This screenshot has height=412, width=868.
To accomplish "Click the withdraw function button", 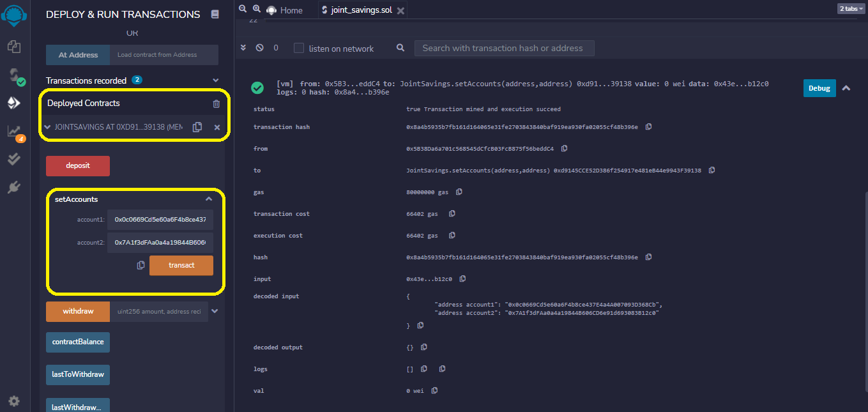I will click(78, 312).
